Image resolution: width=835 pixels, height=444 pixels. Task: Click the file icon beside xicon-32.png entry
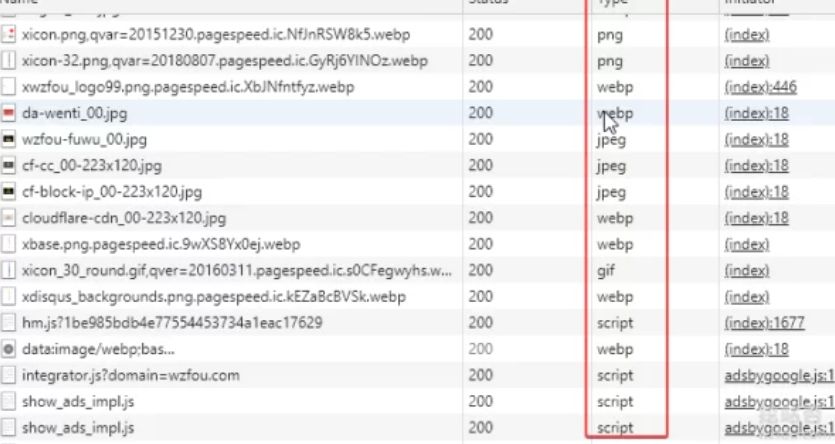9,61
